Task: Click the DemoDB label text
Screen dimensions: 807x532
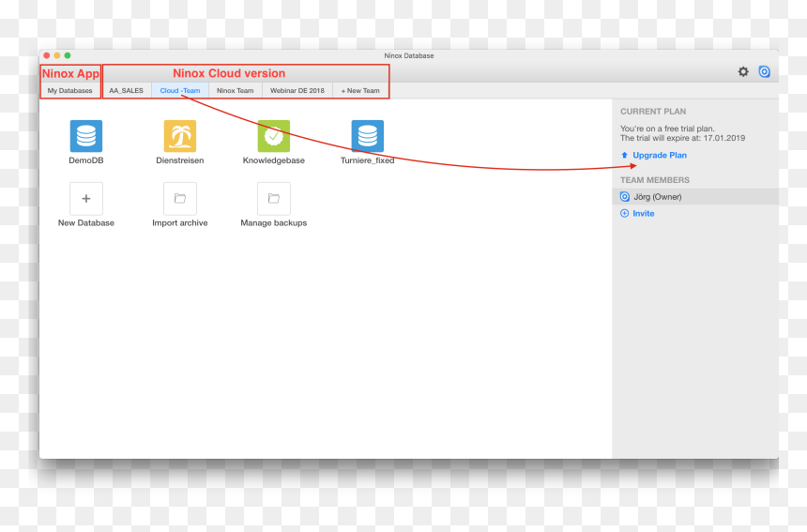Action: tap(86, 160)
